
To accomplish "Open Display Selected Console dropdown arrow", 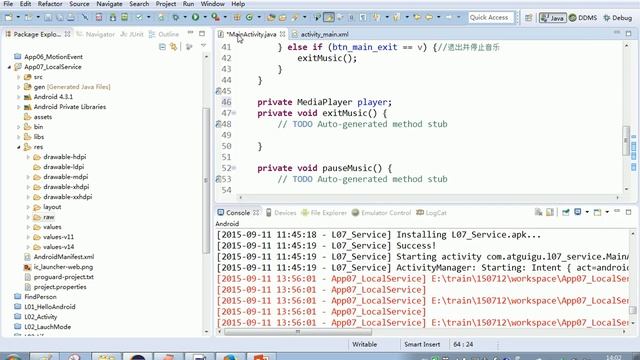I will (x=587, y=212).
